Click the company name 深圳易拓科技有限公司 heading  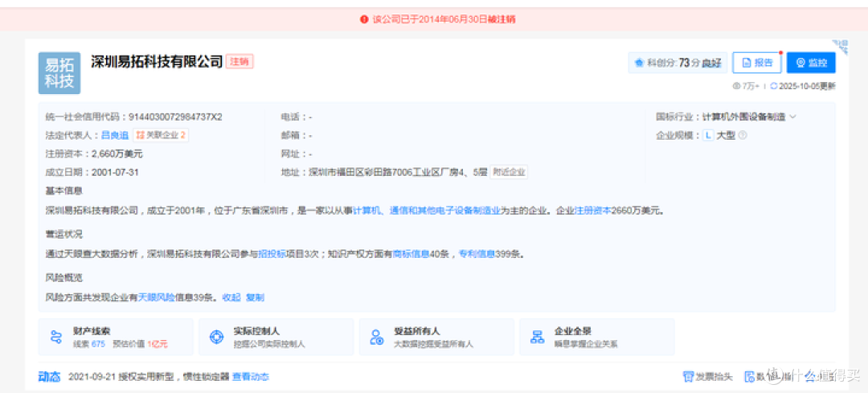tap(157, 61)
